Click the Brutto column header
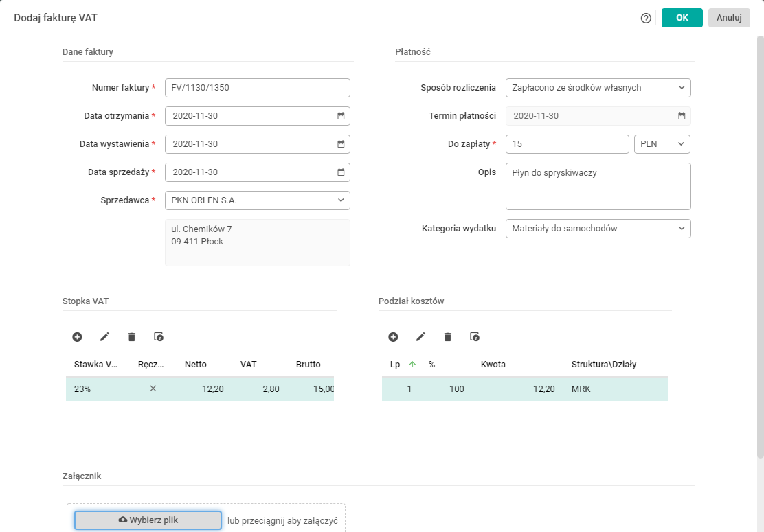Viewport: 764px width, 532px height. point(308,364)
